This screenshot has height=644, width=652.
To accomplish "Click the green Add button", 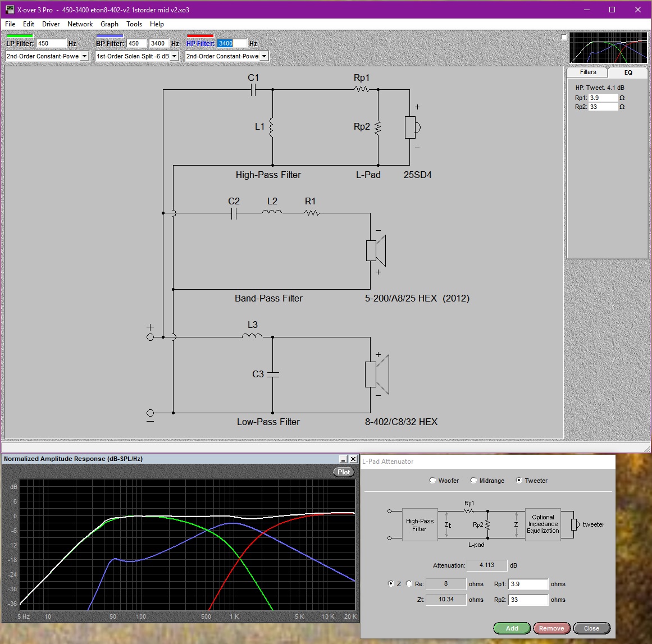I will (x=512, y=628).
